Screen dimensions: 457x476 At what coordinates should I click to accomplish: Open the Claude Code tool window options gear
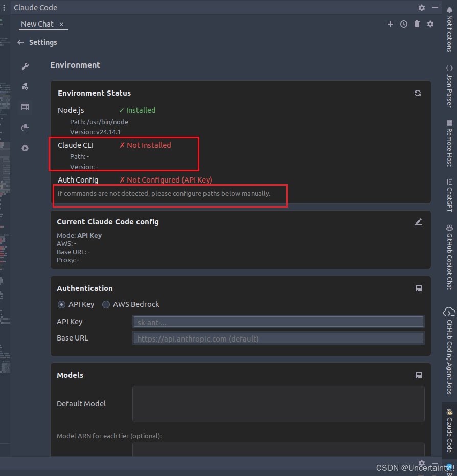pyautogui.click(x=422, y=8)
